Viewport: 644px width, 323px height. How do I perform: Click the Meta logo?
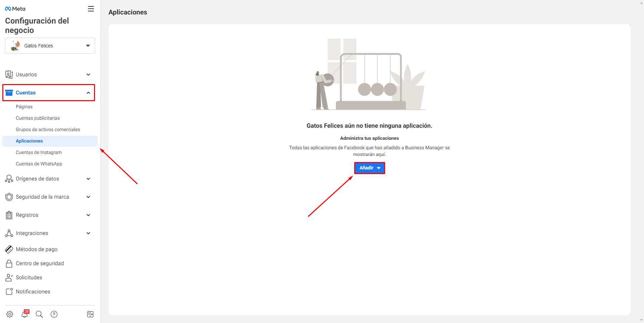point(15,9)
